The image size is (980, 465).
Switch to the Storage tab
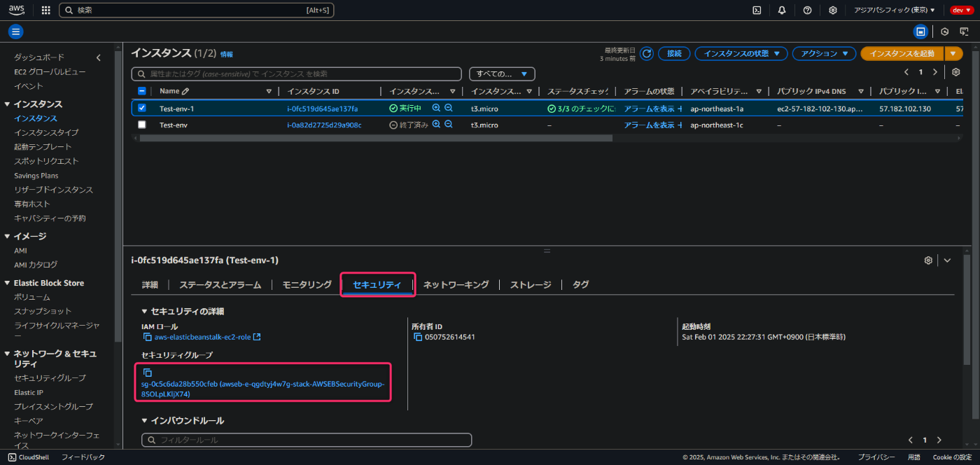tap(531, 285)
